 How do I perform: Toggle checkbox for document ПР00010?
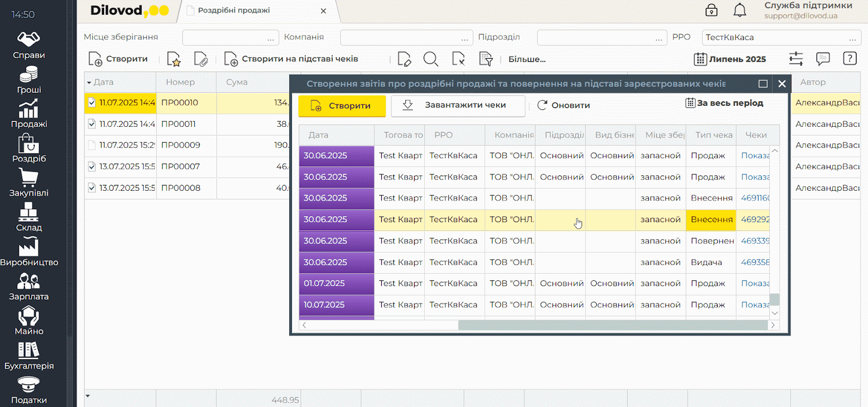92,102
